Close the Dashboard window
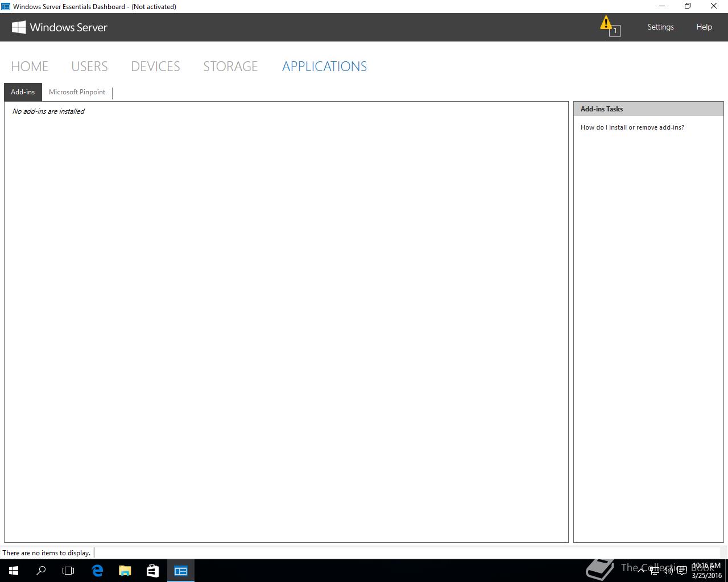 (714, 6)
